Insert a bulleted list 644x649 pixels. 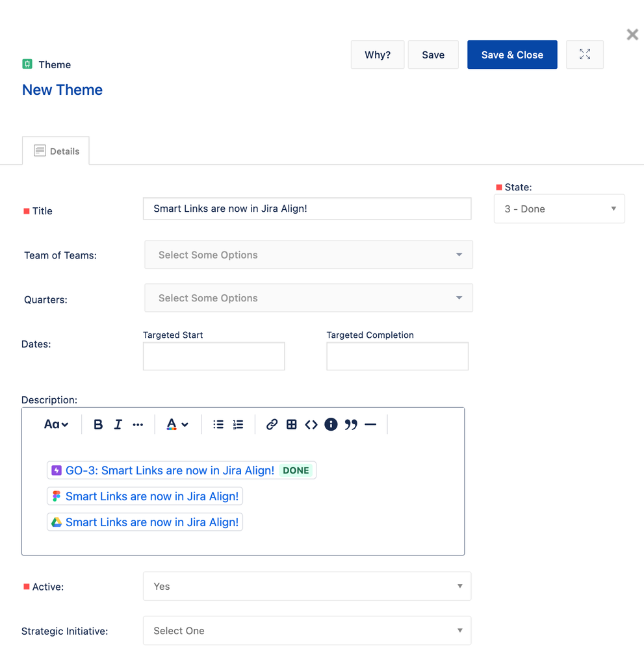[x=218, y=424]
